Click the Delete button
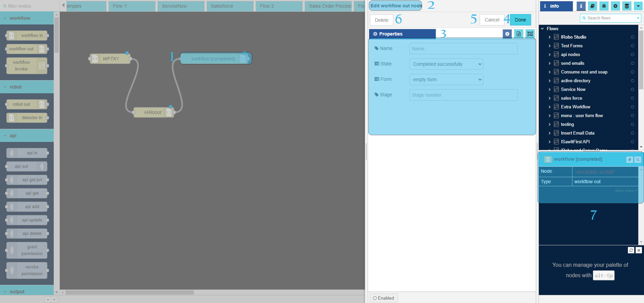 [381, 20]
